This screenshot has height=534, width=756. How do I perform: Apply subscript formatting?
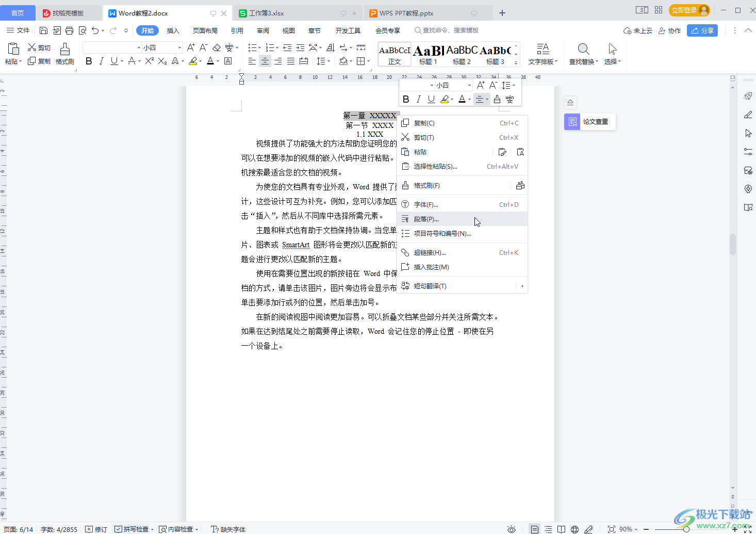coord(162,61)
